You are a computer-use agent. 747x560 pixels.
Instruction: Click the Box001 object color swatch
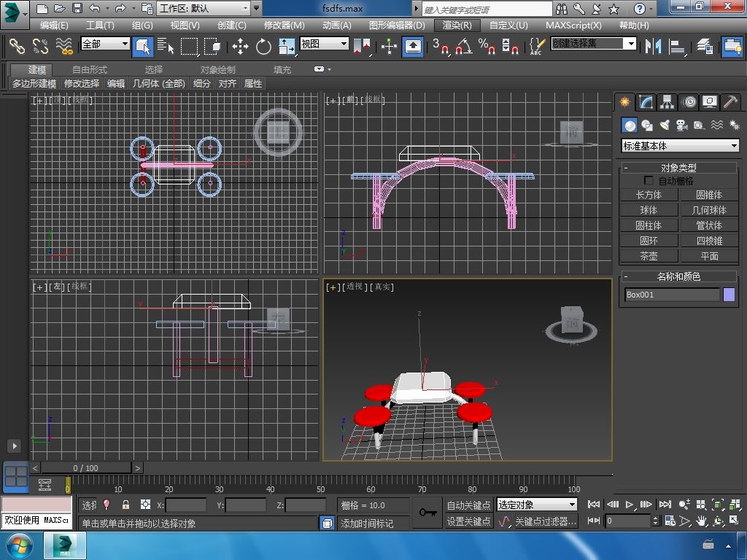729,295
